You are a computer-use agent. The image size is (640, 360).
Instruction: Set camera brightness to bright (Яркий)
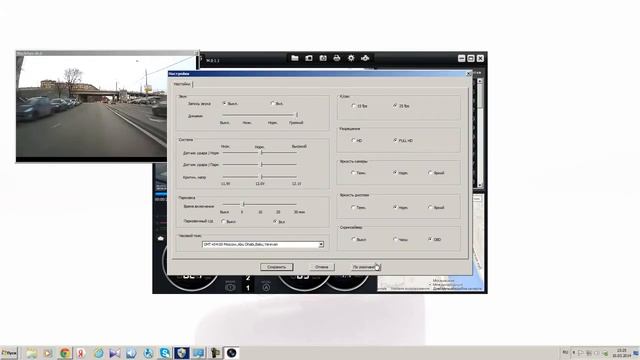(x=430, y=173)
